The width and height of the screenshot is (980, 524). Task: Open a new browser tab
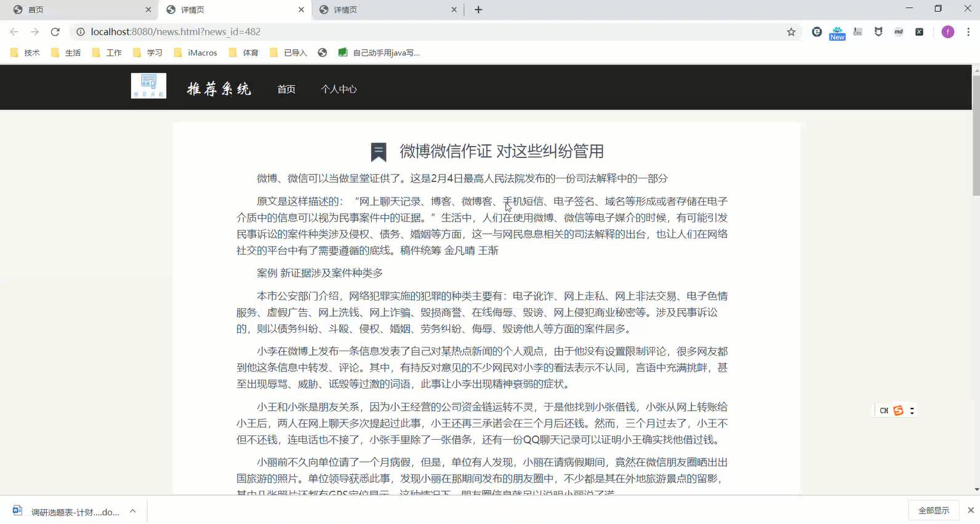point(478,10)
